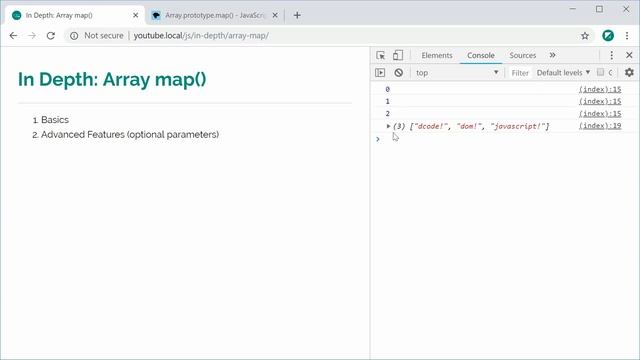Switch to the Sources tab

[522, 56]
